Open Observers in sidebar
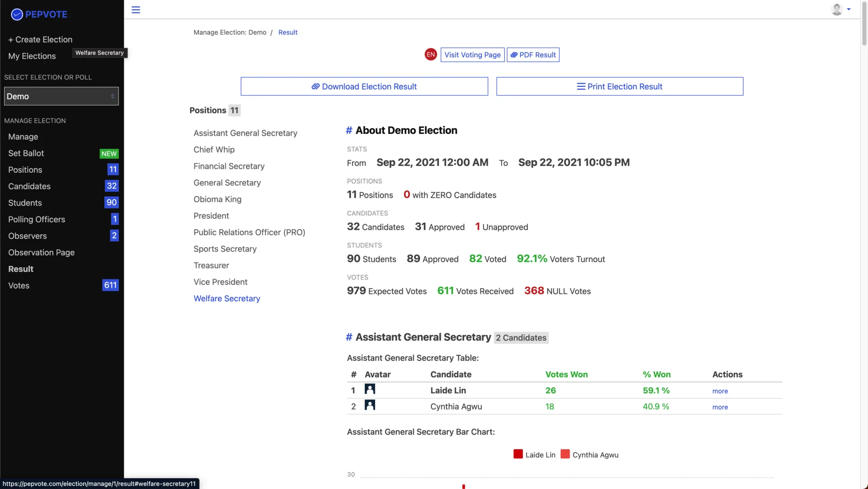The width and height of the screenshot is (868, 489). point(28,236)
